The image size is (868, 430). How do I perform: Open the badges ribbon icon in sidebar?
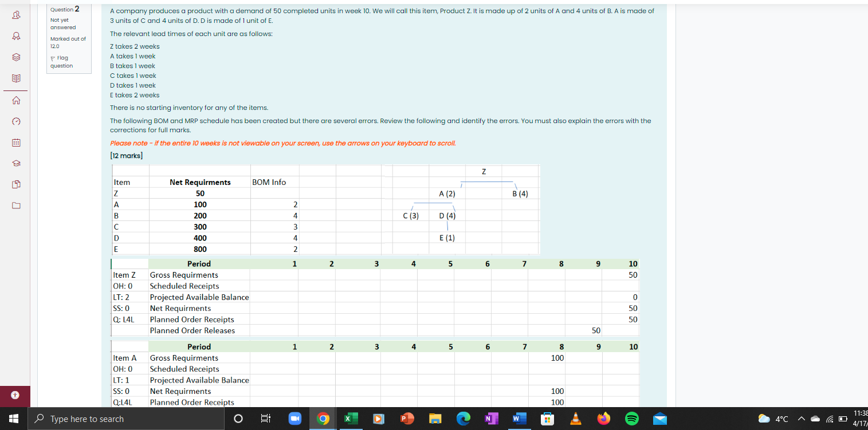click(x=16, y=37)
